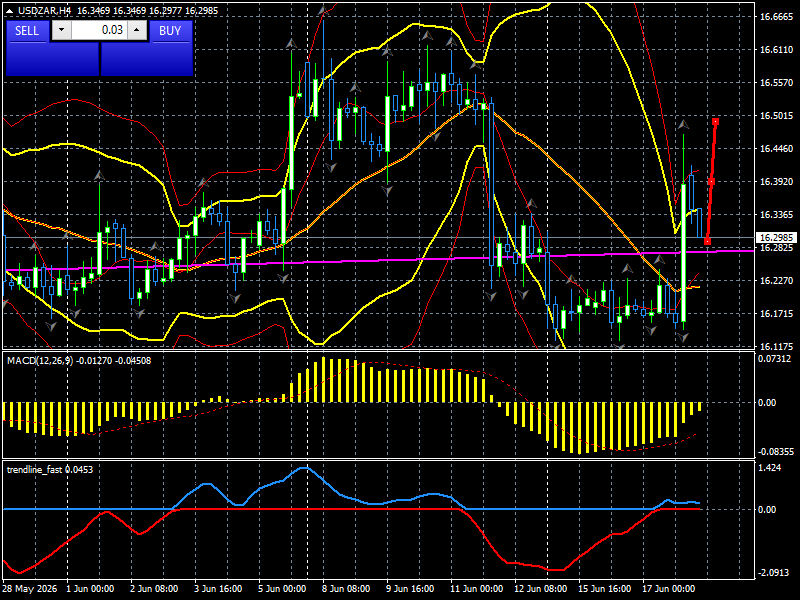Click trendline_fast scale value -2.0913
The height and width of the screenshot is (600, 800).
(x=773, y=573)
